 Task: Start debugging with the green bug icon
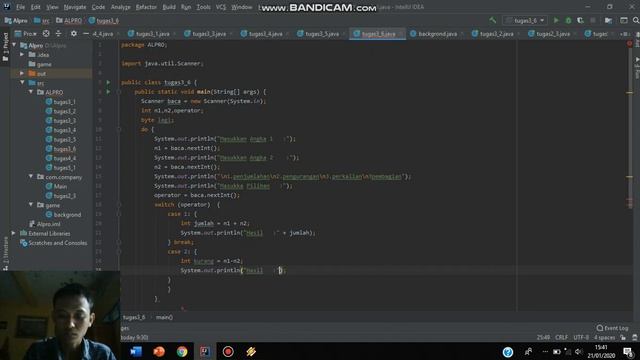click(x=568, y=20)
